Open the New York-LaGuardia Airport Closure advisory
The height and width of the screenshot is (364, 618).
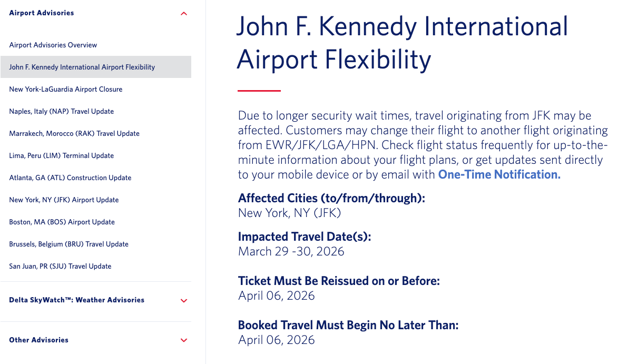[x=65, y=89]
